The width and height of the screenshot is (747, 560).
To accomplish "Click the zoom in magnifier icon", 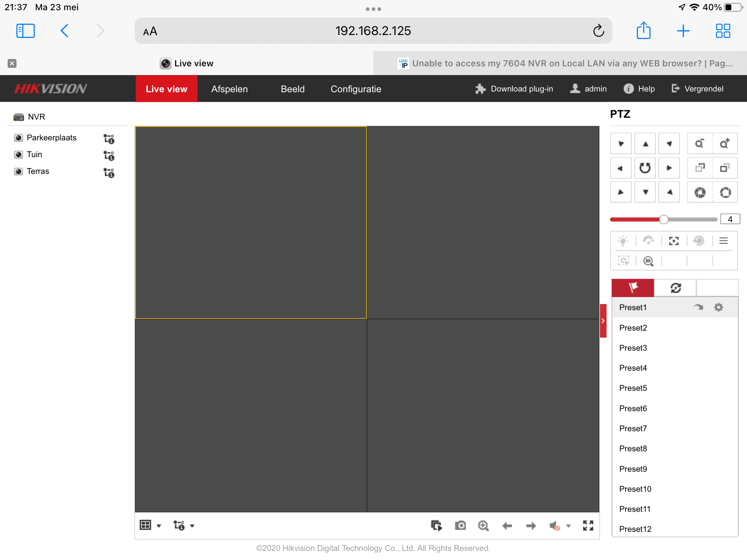I will click(725, 144).
